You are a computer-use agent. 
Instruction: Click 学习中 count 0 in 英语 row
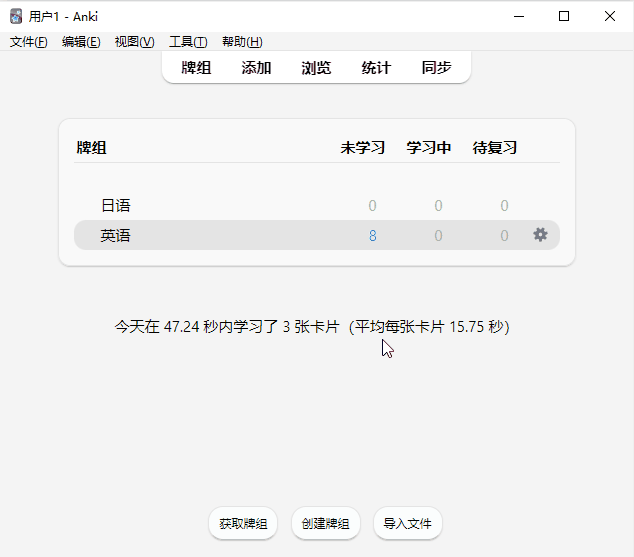click(x=438, y=235)
